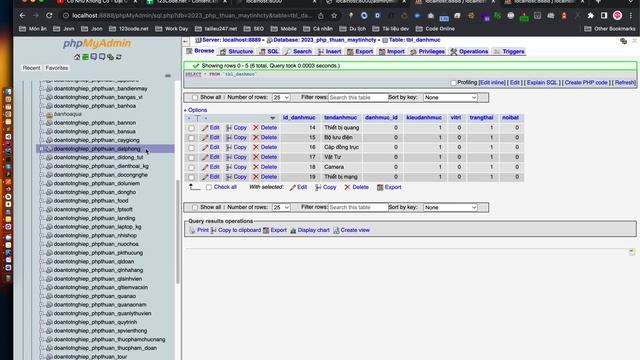Tick checkbox for row id 14
Viewport: 640px width, 360px height.
coord(191,128)
